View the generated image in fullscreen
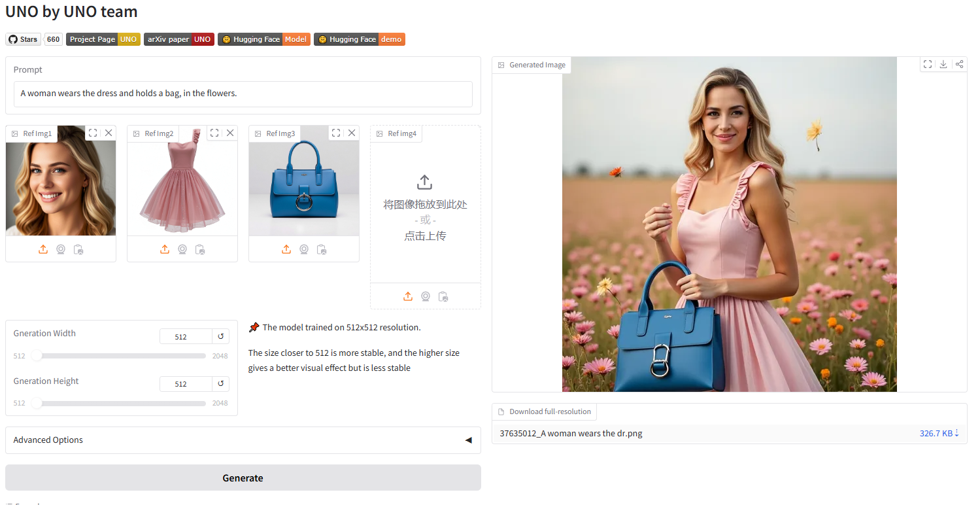The width and height of the screenshot is (980, 505). (x=928, y=64)
